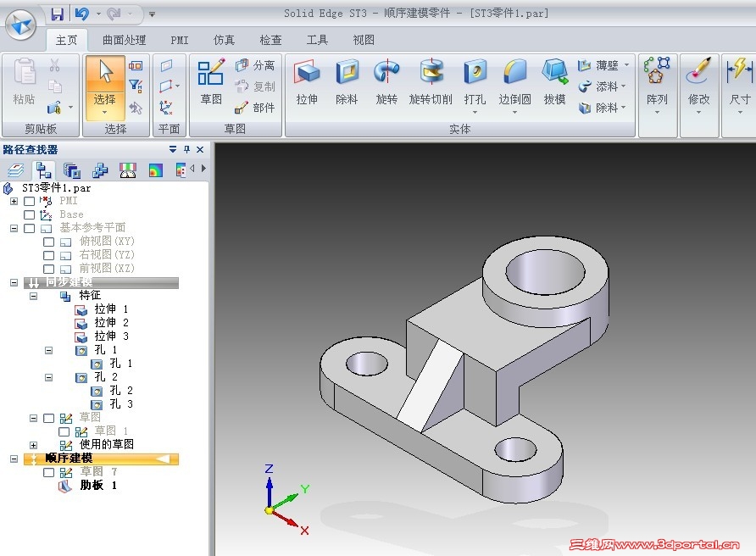Toggle the PMI visibility checkbox
This screenshot has width=756, height=556.
coord(30,201)
